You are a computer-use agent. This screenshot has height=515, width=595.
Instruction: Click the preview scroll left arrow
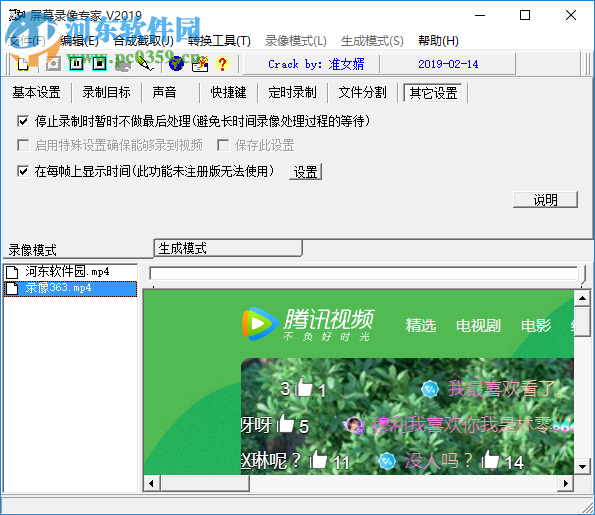point(152,484)
